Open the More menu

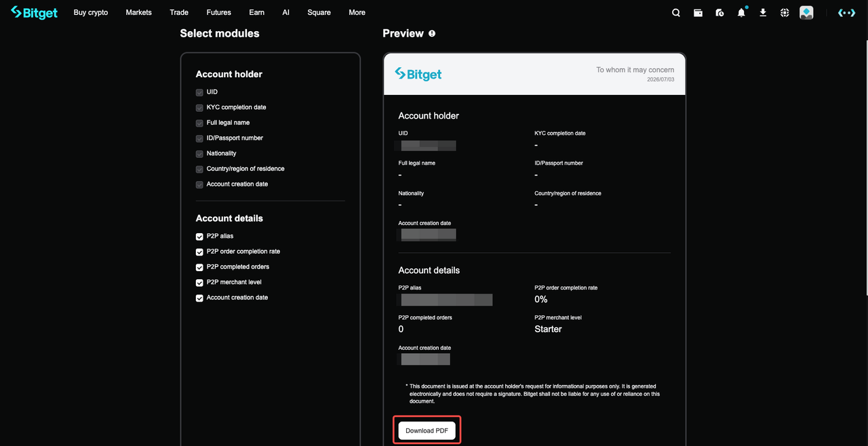pyautogui.click(x=357, y=12)
